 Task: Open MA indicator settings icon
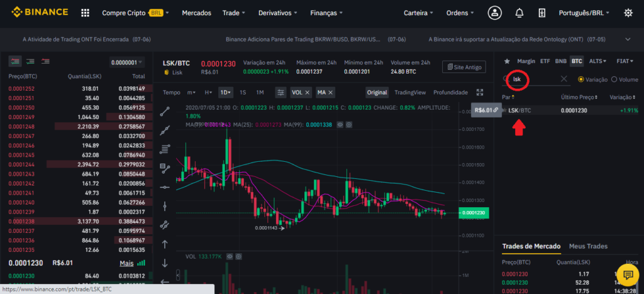tap(348, 124)
